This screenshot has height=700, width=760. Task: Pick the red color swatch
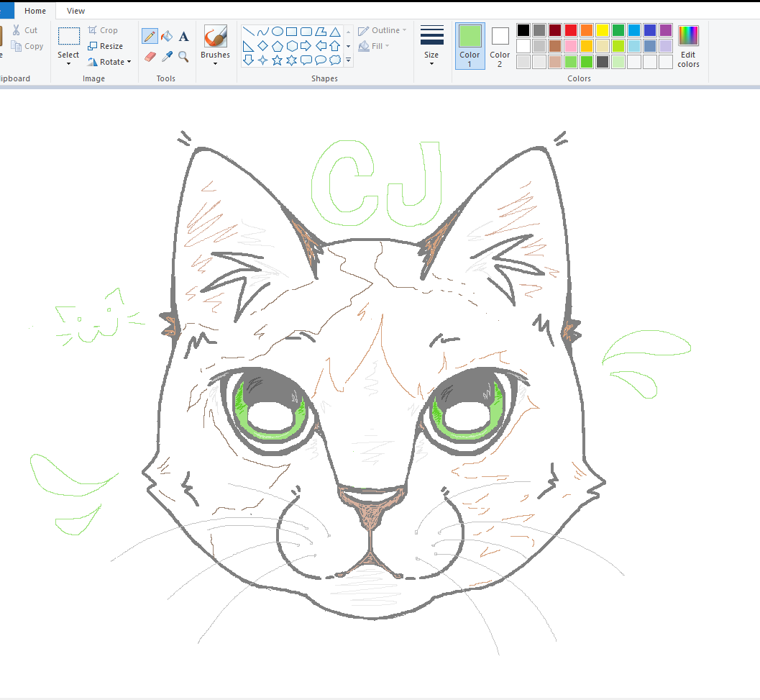pos(571,30)
